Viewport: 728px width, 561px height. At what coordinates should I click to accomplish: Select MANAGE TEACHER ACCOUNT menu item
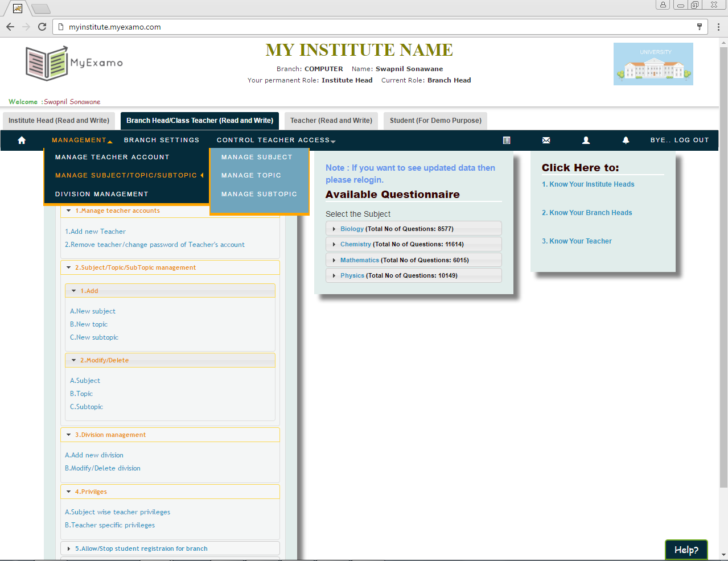112,157
